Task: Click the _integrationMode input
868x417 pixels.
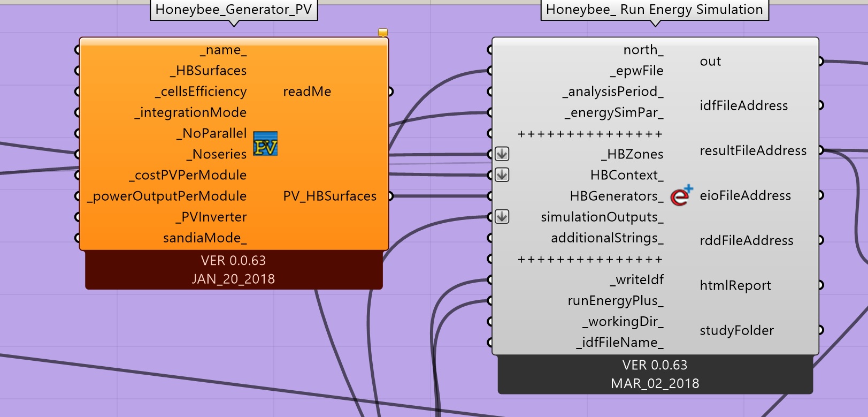Action: [x=191, y=112]
